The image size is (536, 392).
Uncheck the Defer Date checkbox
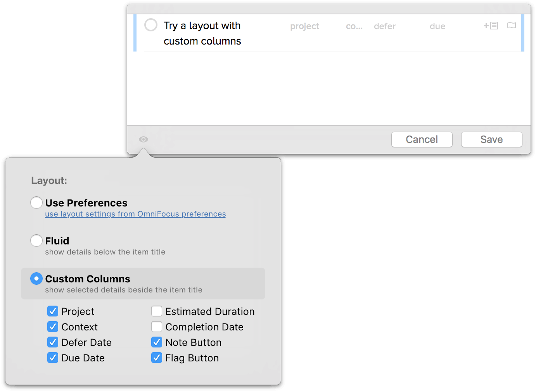click(53, 342)
